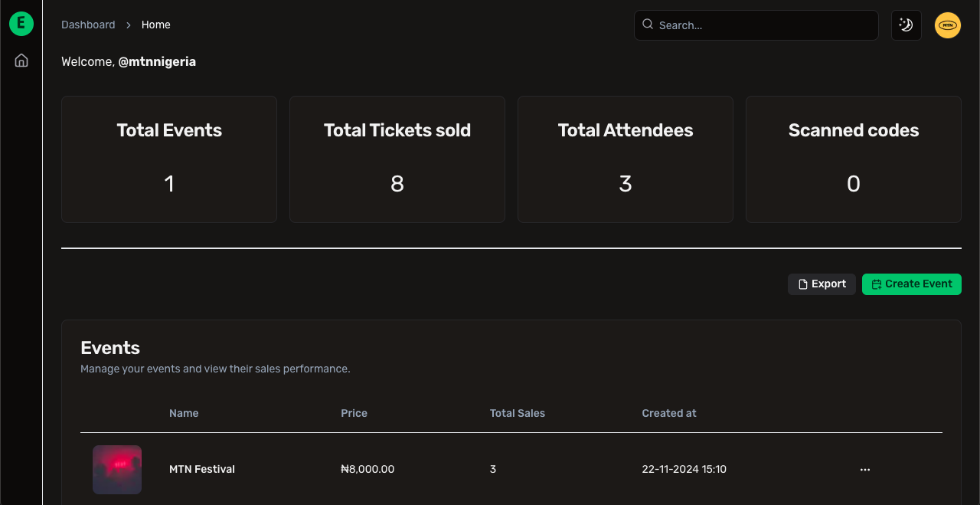
Task: Open the MTN profile avatar
Action: click(x=947, y=25)
